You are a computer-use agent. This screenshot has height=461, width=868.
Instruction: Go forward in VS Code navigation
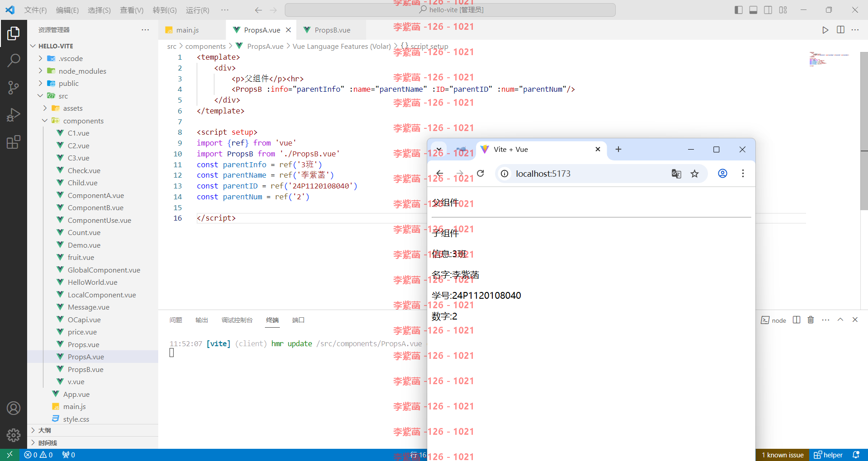coord(273,10)
